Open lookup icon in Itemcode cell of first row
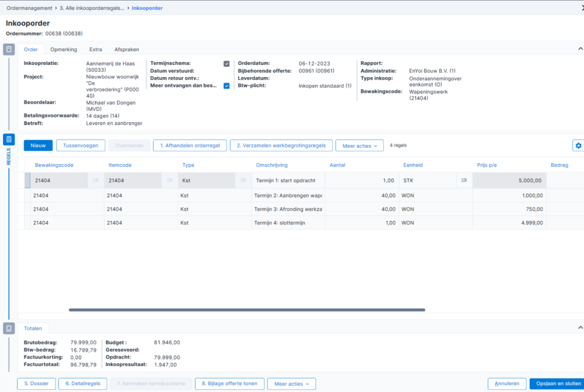This screenshot has width=584, height=392. coord(169,181)
